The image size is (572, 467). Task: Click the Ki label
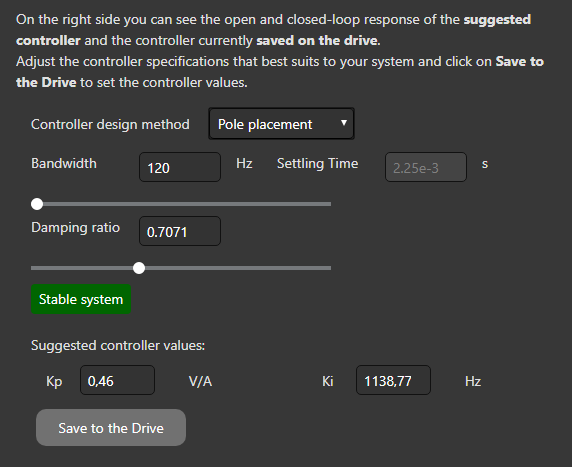pos(328,381)
